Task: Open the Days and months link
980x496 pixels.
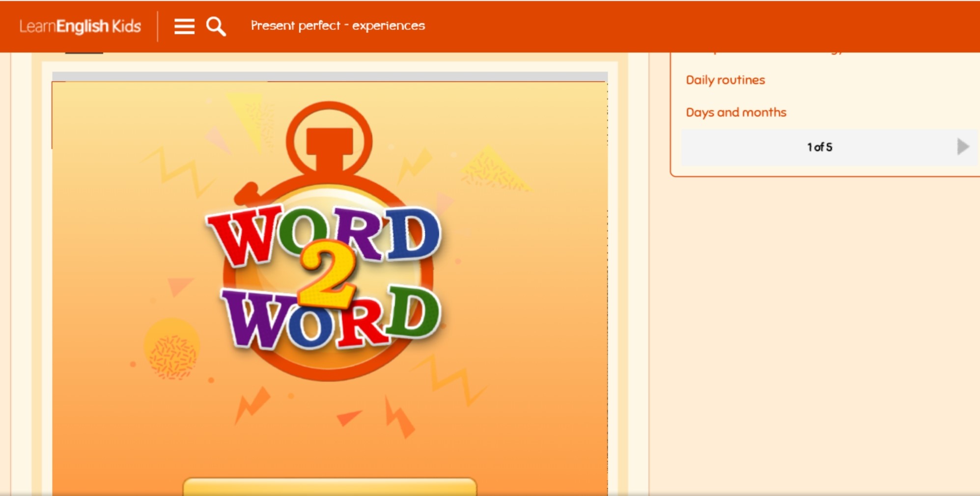Action: tap(736, 112)
